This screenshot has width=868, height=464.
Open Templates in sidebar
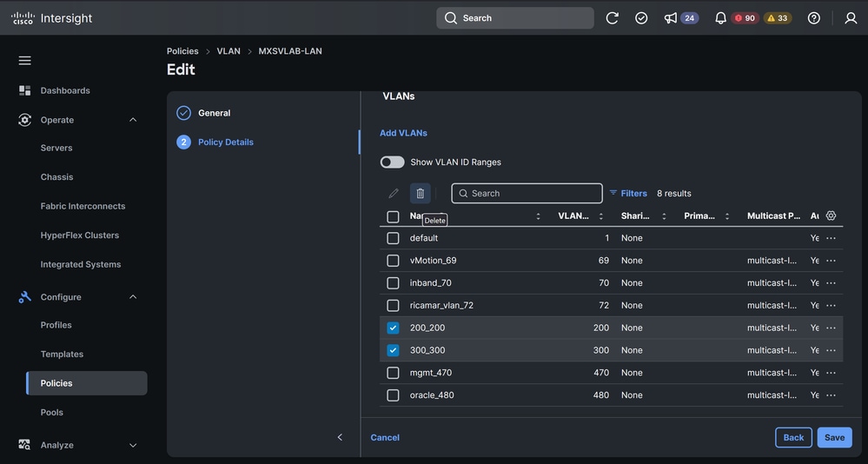click(62, 354)
